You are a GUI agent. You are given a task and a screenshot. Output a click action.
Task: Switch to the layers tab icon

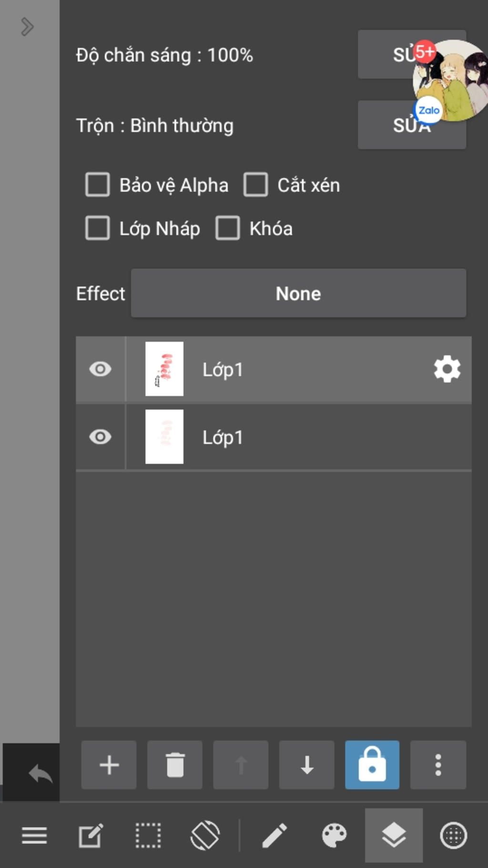394,836
